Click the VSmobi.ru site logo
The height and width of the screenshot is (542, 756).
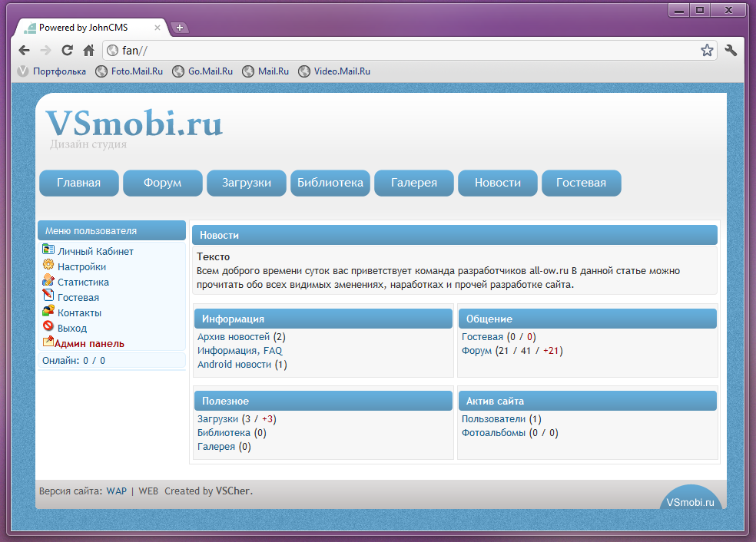pyautogui.click(x=134, y=124)
